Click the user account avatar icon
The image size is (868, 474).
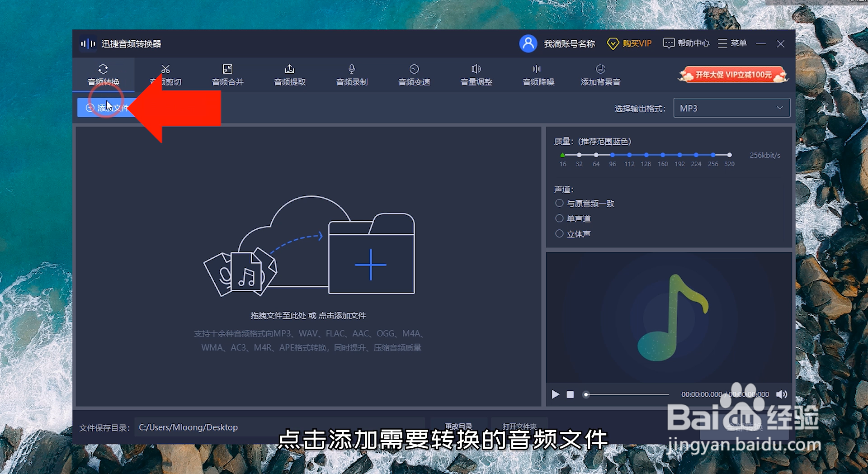528,43
